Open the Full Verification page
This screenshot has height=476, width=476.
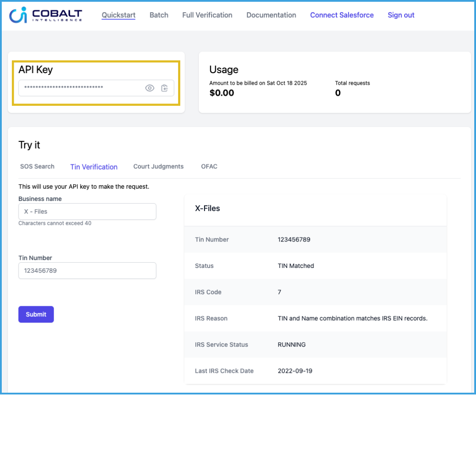click(x=207, y=15)
